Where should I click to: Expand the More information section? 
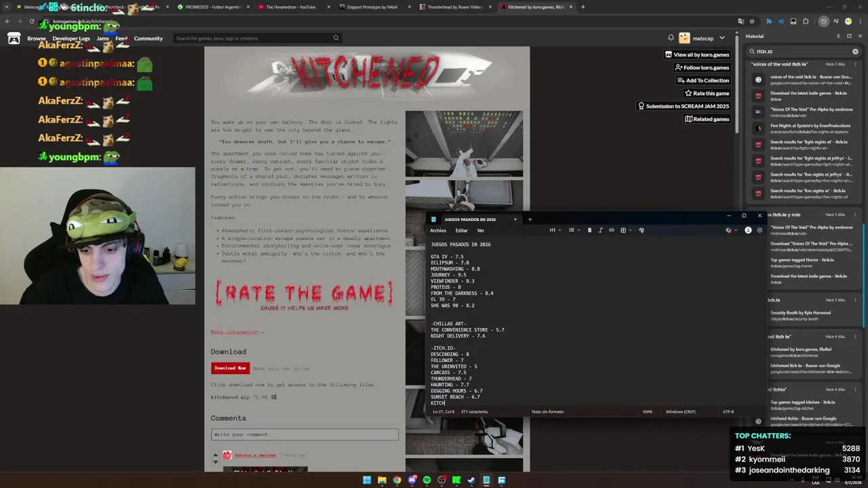point(237,332)
